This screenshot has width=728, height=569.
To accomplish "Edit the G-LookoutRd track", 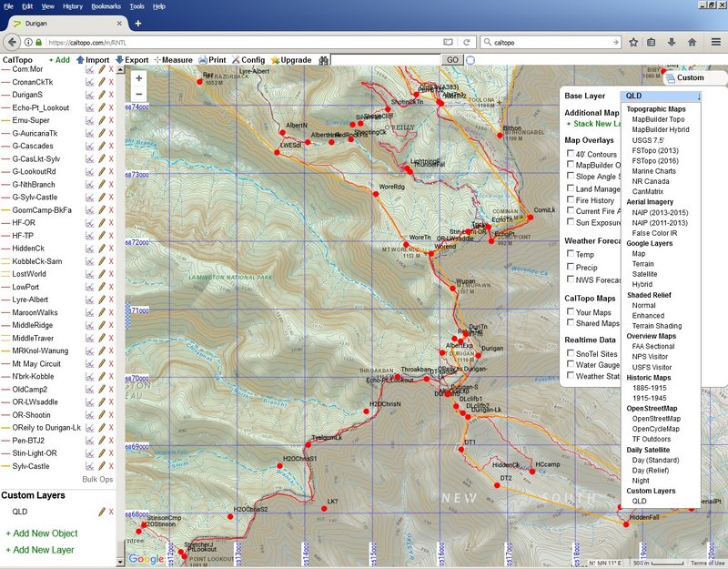I will (x=102, y=172).
